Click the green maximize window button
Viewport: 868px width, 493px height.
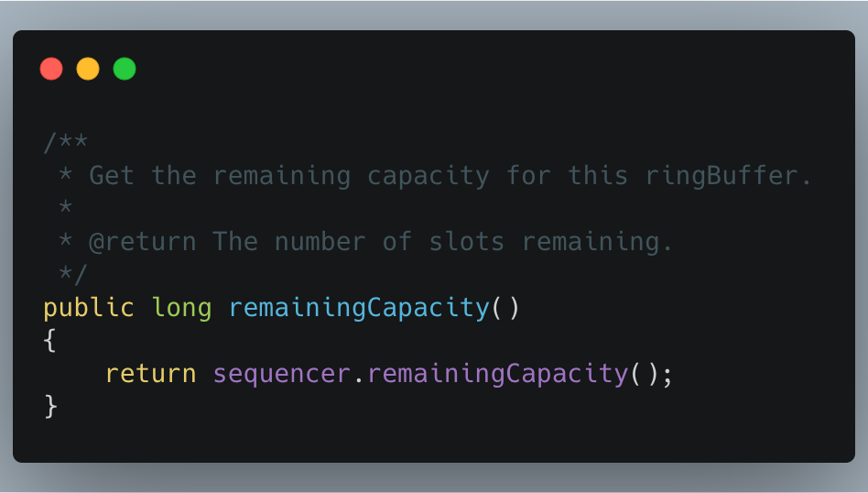coord(125,69)
